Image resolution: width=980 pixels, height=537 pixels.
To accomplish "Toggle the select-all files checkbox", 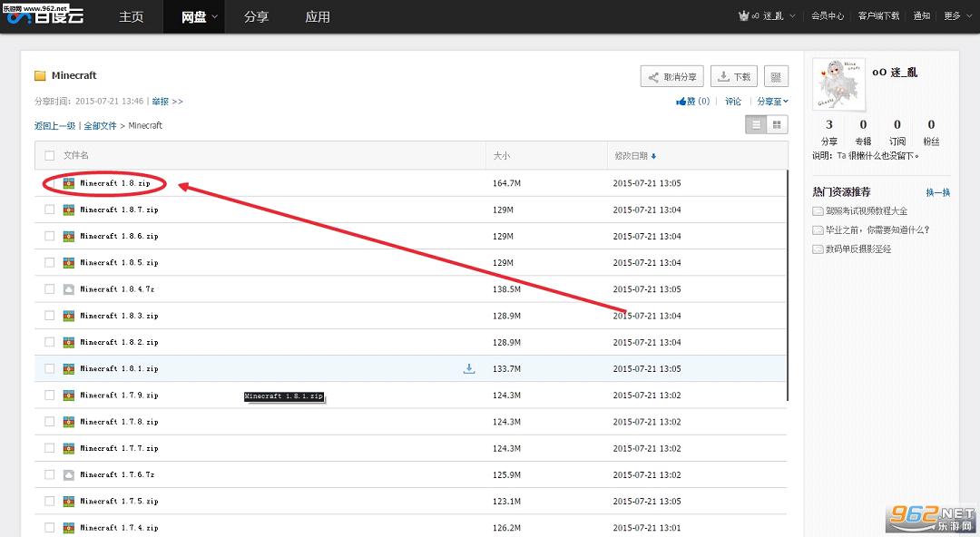I will (49, 155).
